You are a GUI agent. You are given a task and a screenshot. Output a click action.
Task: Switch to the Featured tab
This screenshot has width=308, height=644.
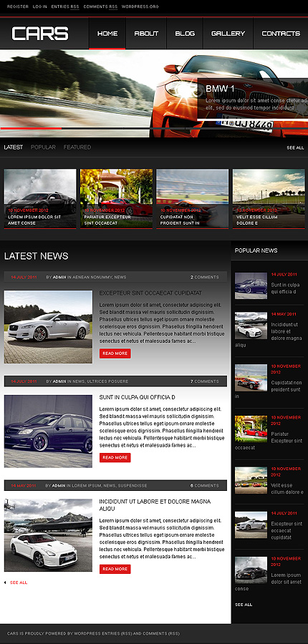77,147
